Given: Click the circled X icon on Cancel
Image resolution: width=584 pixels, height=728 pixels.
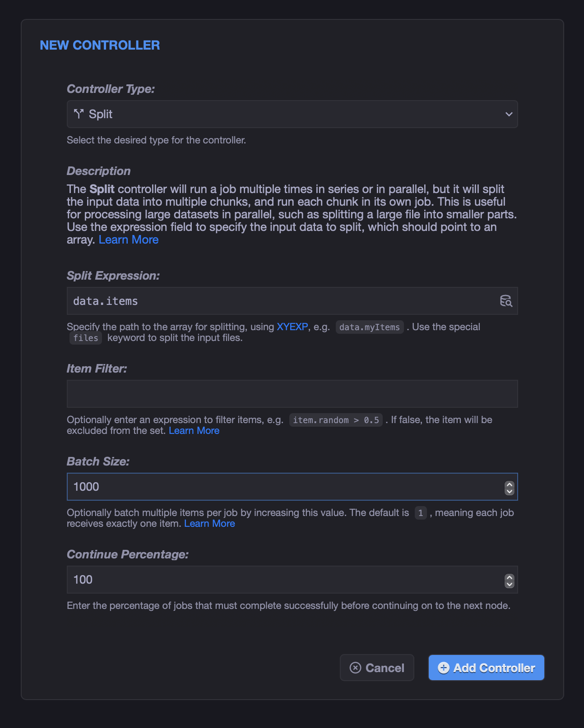Looking at the screenshot, I should tap(356, 668).
